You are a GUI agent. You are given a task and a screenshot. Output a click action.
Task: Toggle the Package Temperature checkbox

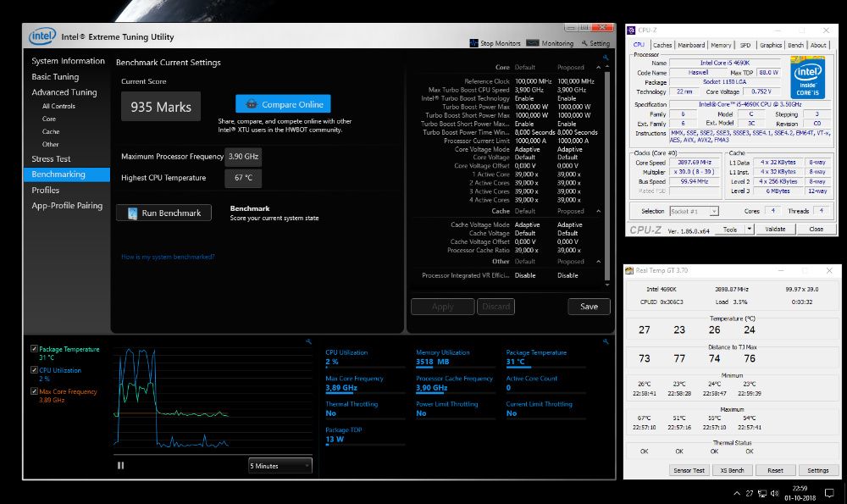[34, 349]
